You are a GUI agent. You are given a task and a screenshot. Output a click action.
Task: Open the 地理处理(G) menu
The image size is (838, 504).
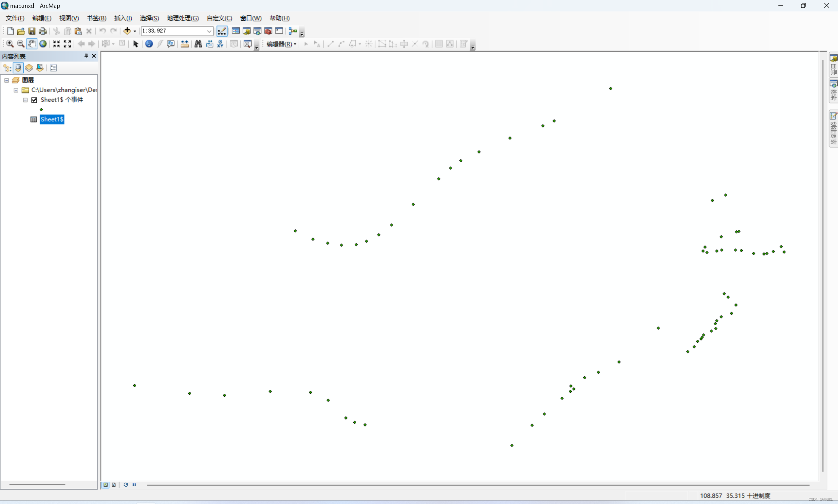click(182, 18)
